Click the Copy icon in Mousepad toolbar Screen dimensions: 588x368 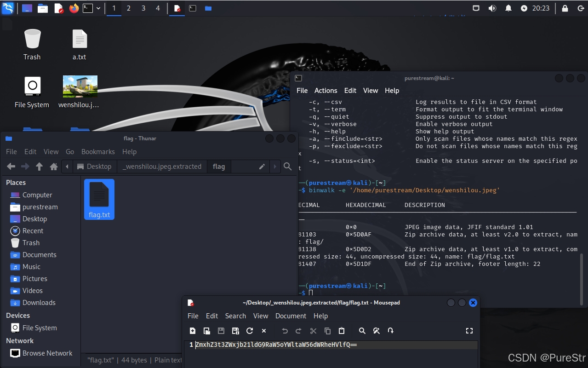327,331
